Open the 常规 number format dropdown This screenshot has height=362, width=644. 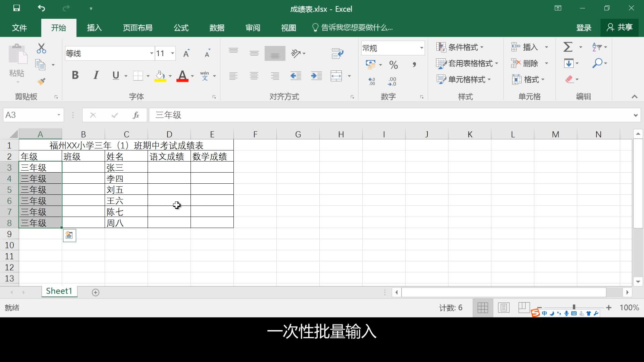coord(421,48)
